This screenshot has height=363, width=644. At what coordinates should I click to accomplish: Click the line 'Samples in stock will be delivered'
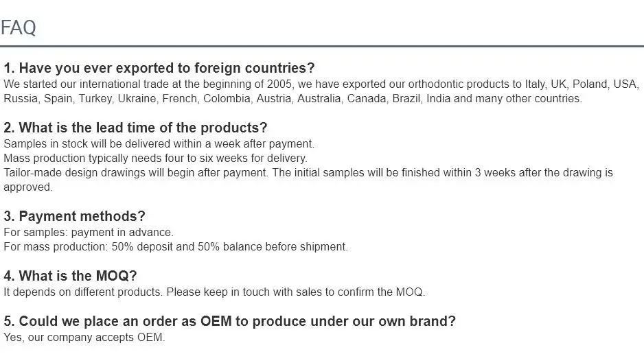point(159,143)
